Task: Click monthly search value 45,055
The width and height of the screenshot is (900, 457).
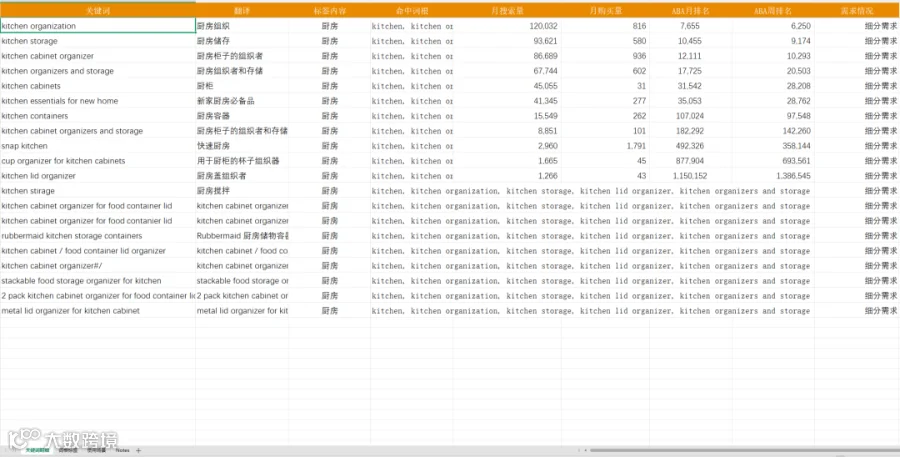Action: pos(507,86)
